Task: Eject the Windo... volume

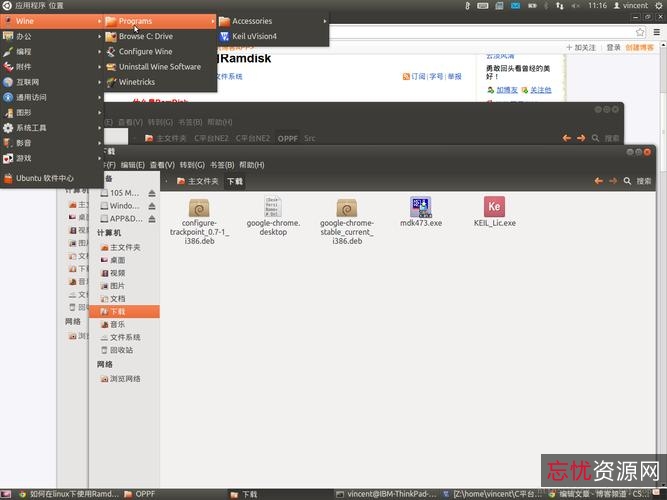Action: click(x=152, y=206)
